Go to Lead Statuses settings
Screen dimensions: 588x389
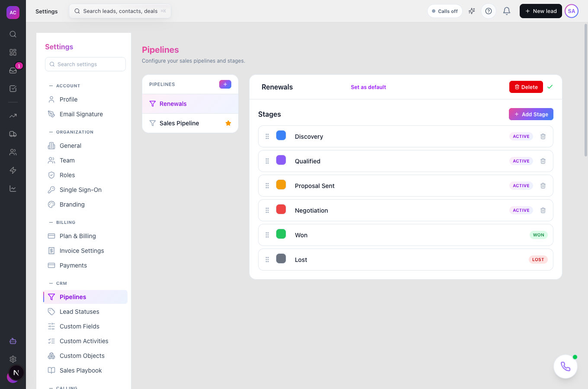pyautogui.click(x=85, y=312)
